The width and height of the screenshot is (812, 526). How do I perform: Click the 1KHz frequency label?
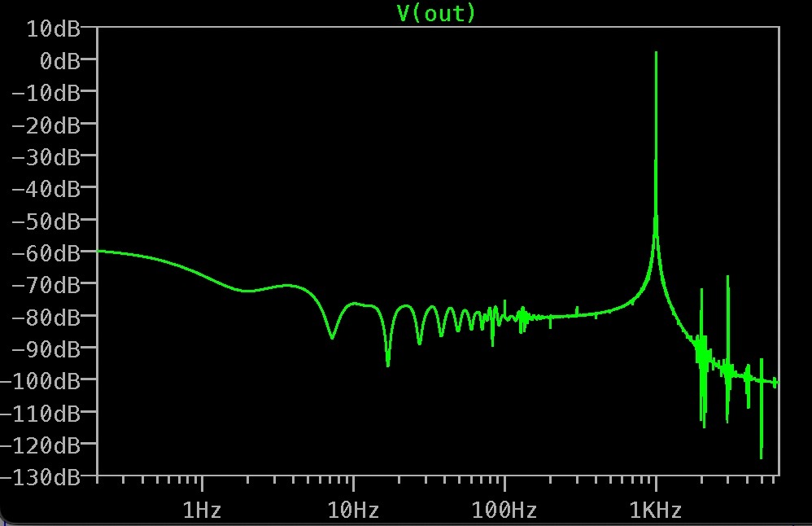[x=656, y=511]
